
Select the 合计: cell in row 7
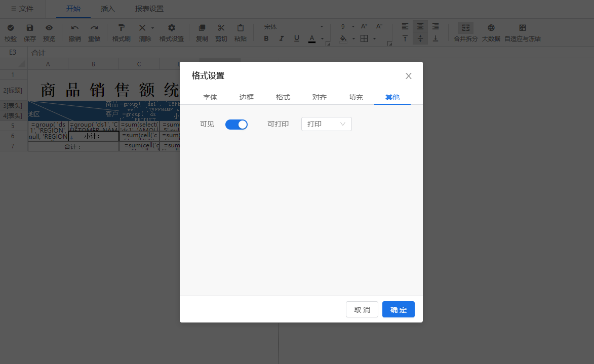(73, 146)
